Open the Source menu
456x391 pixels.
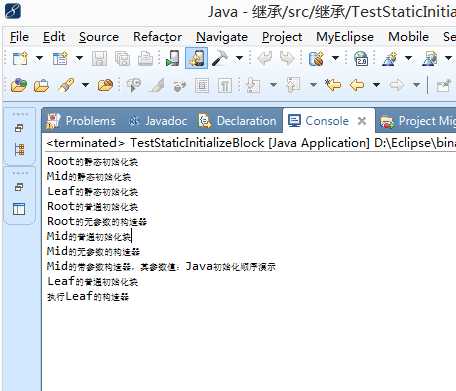99,37
